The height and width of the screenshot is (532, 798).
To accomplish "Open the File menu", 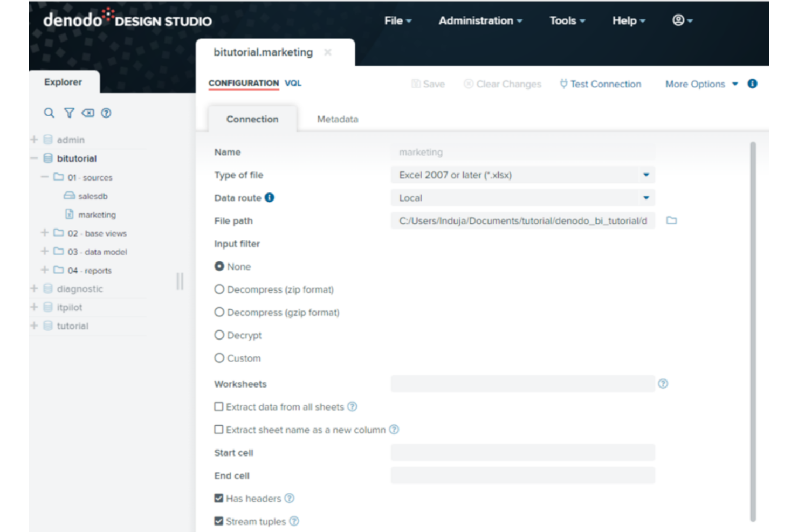I will click(x=398, y=20).
